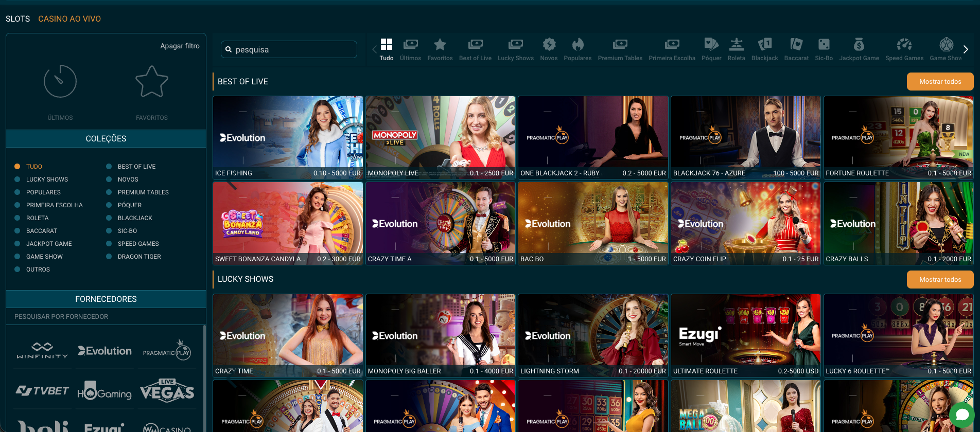980x432 pixels.
Task: Select Populares flame icon
Action: tap(577, 44)
